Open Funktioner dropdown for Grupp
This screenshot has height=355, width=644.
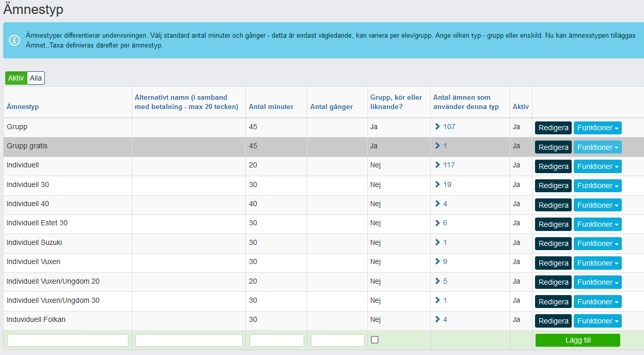[598, 128]
